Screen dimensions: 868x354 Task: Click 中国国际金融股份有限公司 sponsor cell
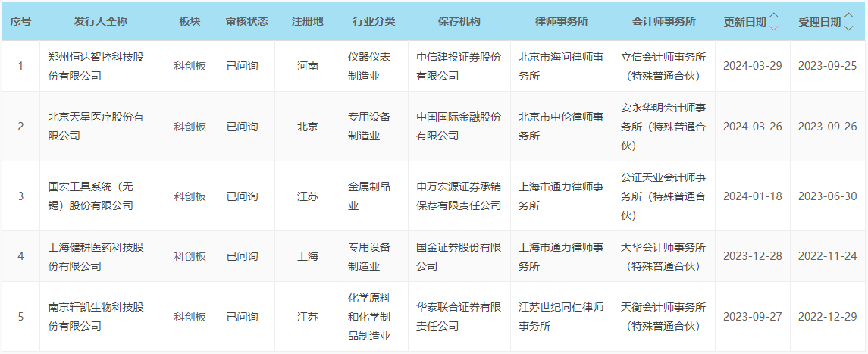(459, 127)
